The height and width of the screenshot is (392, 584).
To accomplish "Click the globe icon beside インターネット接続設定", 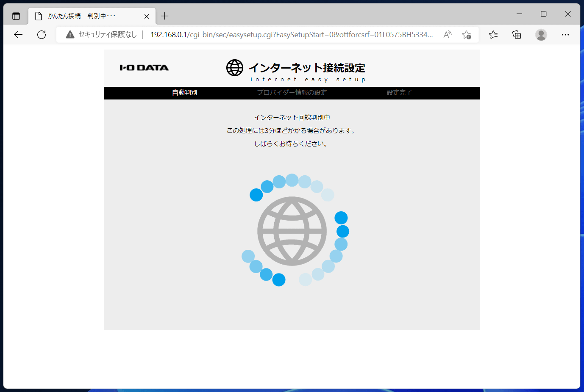I will (x=235, y=68).
